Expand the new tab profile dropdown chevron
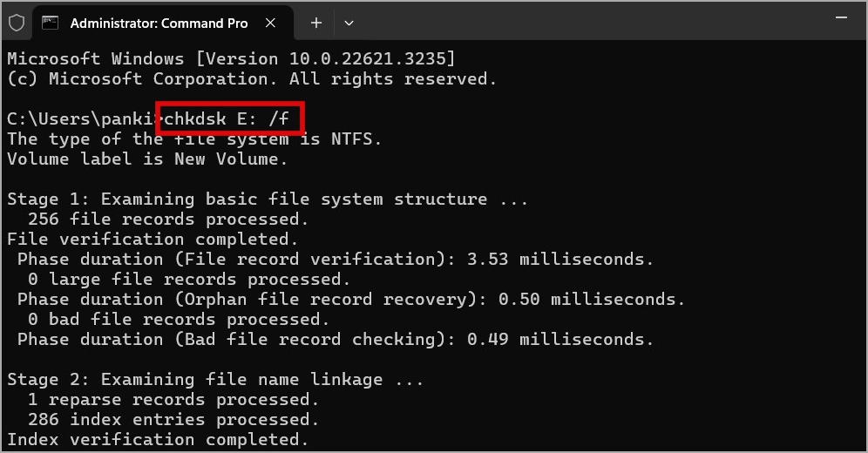The height and width of the screenshot is (453, 868). tap(349, 24)
